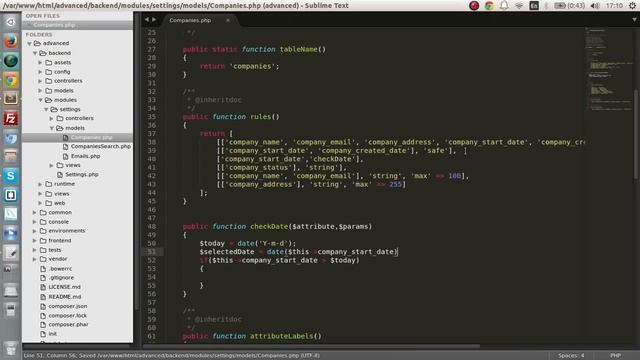Place cursor on checkDate function name
The width and height of the screenshot is (640, 360).
click(269, 227)
